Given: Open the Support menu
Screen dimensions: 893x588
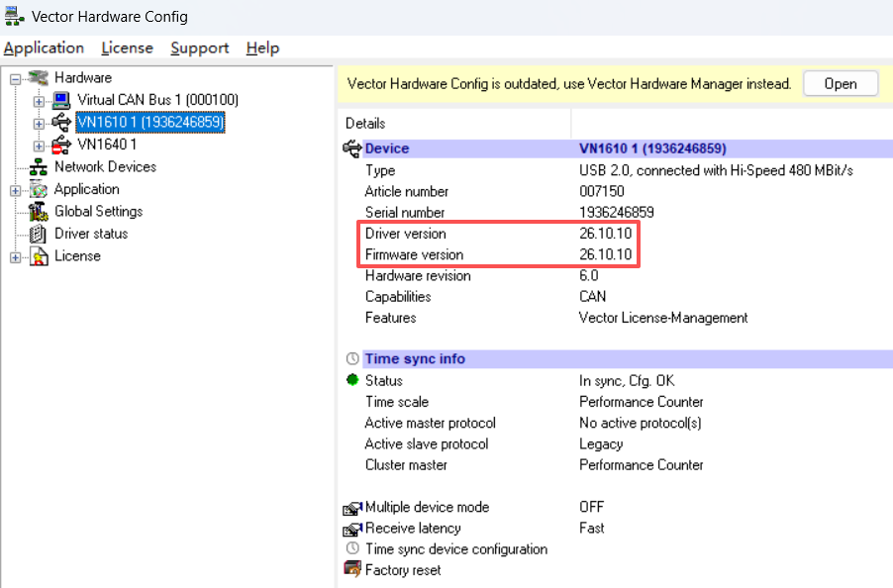Looking at the screenshot, I should (x=199, y=49).
